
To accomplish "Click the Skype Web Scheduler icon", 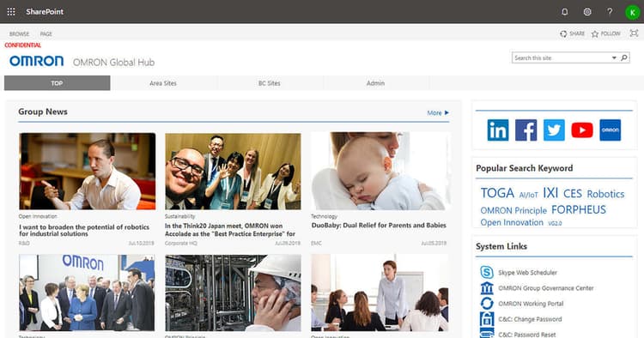I will pos(487,272).
